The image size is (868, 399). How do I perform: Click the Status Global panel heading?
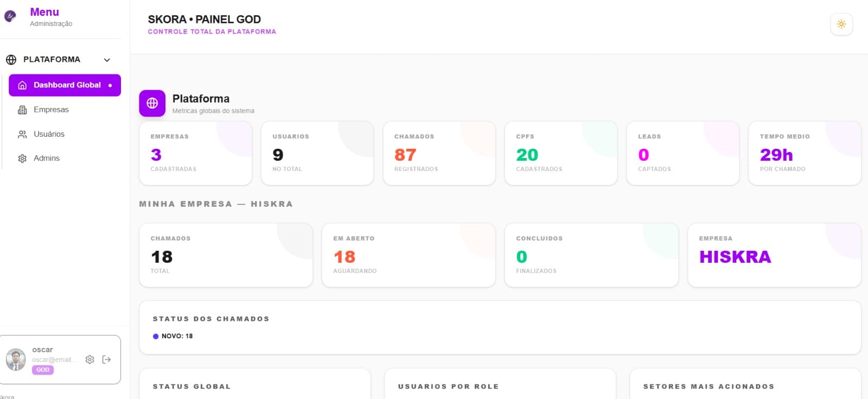pyautogui.click(x=192, y=387)
